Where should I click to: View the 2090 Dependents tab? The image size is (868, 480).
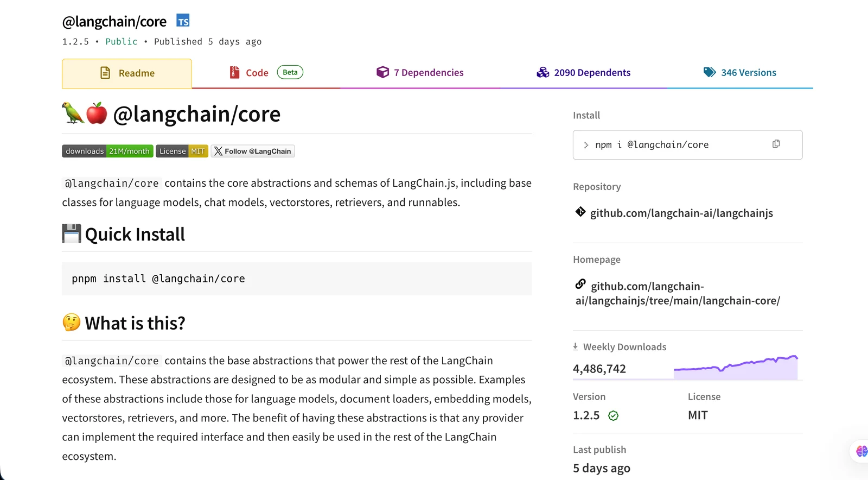pos(583,73)
